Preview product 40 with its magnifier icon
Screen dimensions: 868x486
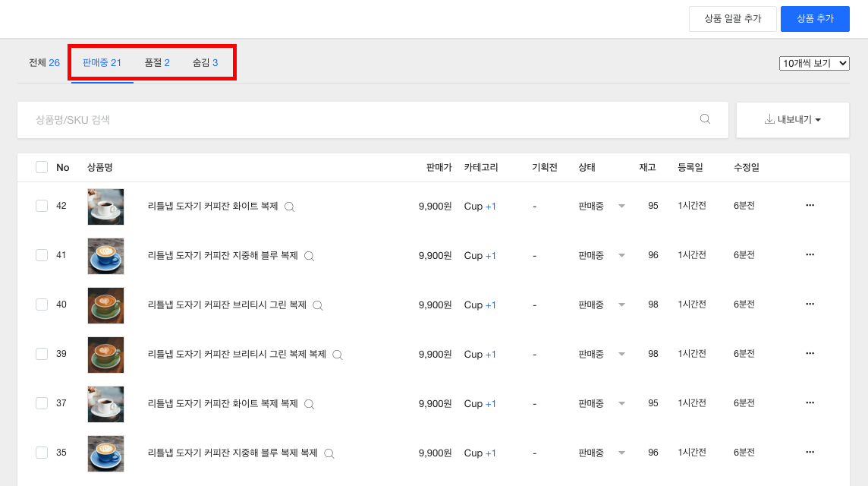(318, 305)
